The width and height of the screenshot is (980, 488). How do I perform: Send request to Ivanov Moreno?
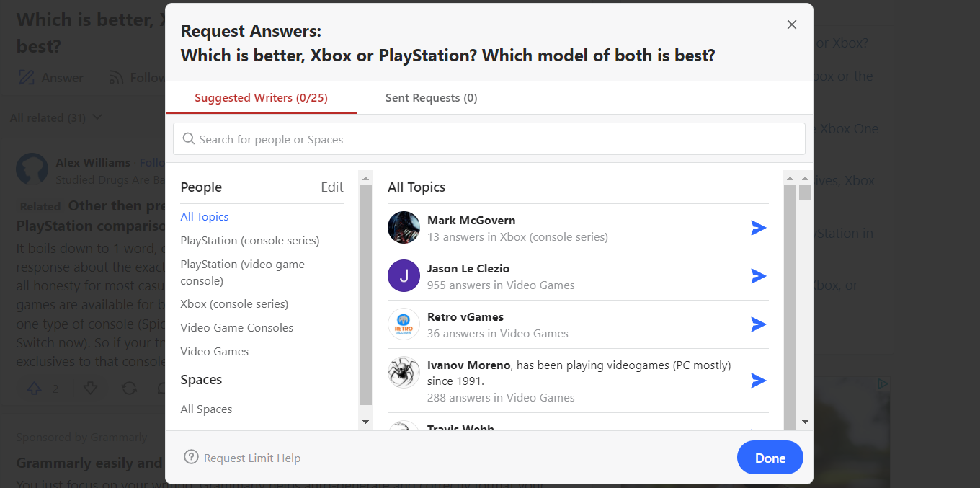coord(758,381)
